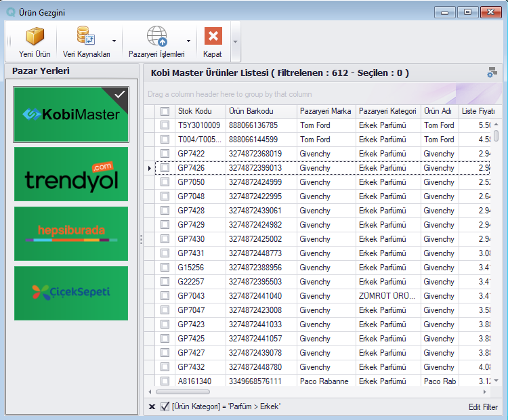Sort by Stok Kodu column header
The image size is (508, 420).
tap(200, 111)
